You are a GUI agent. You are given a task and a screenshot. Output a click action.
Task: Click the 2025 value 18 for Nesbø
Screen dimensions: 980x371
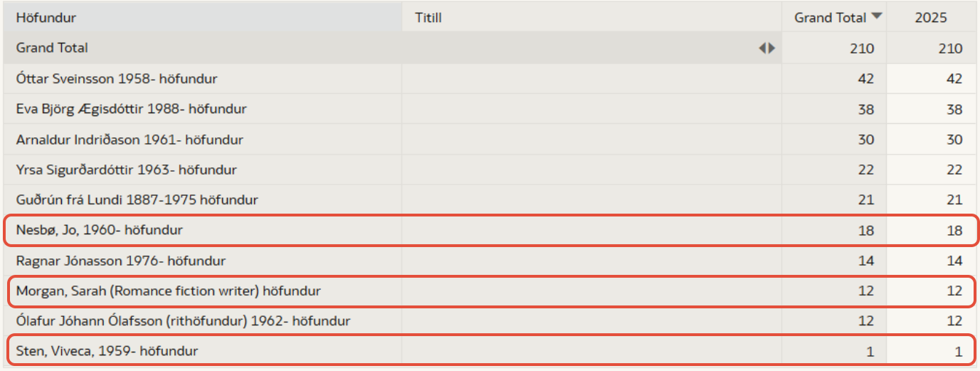pos(954,230)
